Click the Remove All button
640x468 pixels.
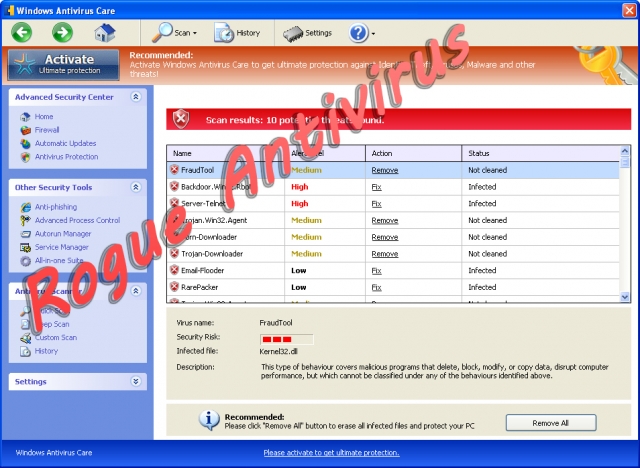click(x=551, y=423)
